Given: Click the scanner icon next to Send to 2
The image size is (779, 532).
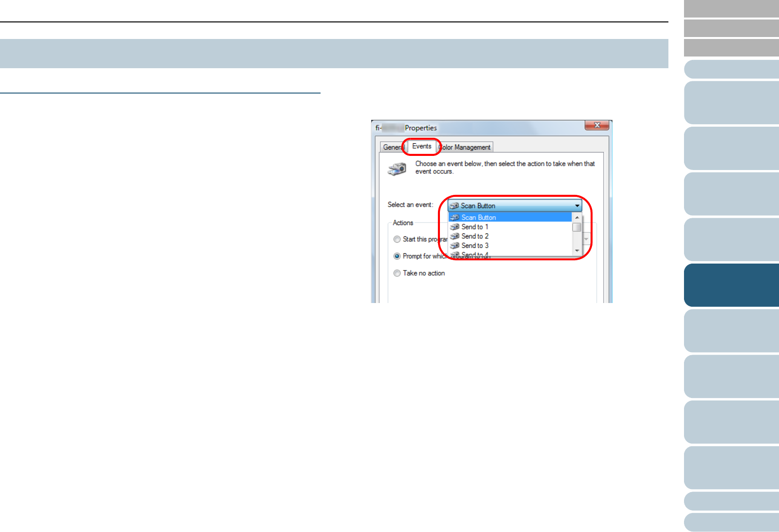Looking at the screenshot, I should tap(455, 236).
